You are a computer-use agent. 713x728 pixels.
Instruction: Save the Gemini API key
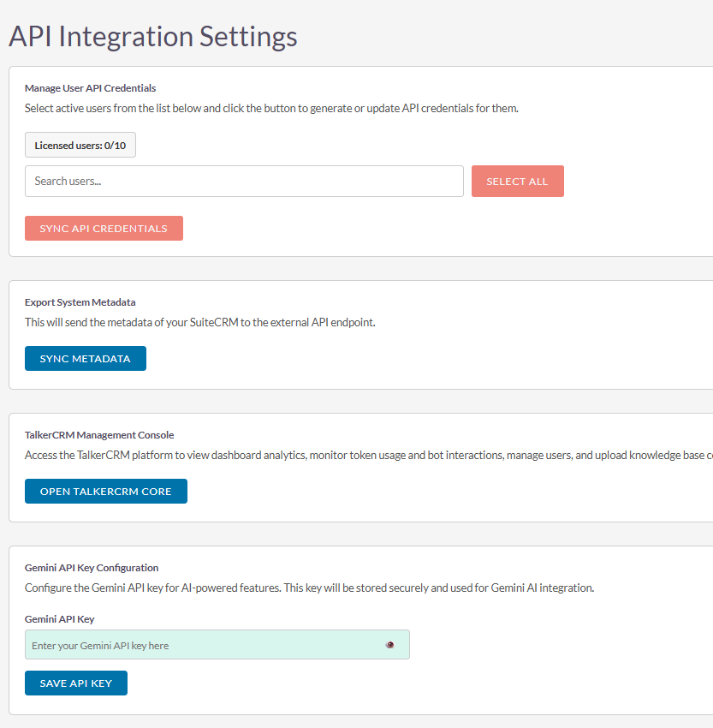point(76,683)
